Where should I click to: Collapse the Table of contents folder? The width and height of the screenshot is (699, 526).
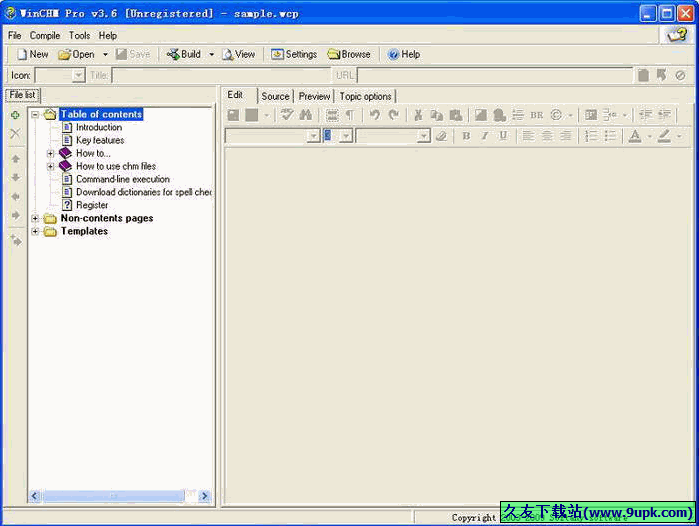(x=35, y=115)
